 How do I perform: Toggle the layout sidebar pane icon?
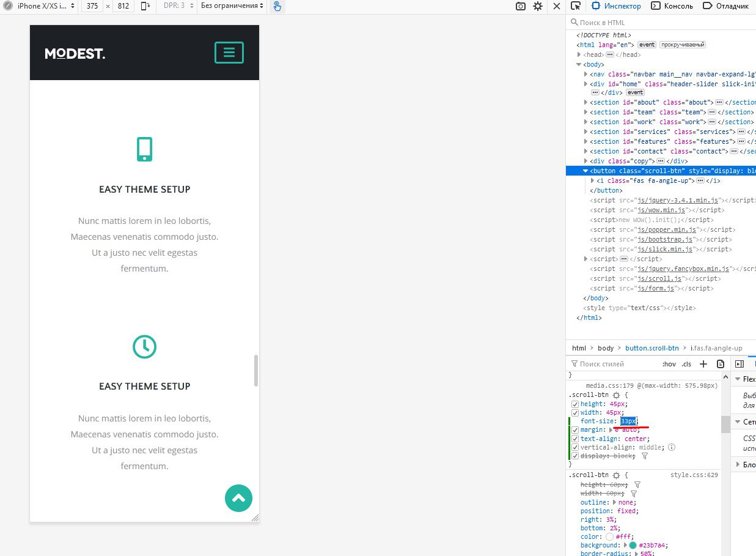click(739, 364)
